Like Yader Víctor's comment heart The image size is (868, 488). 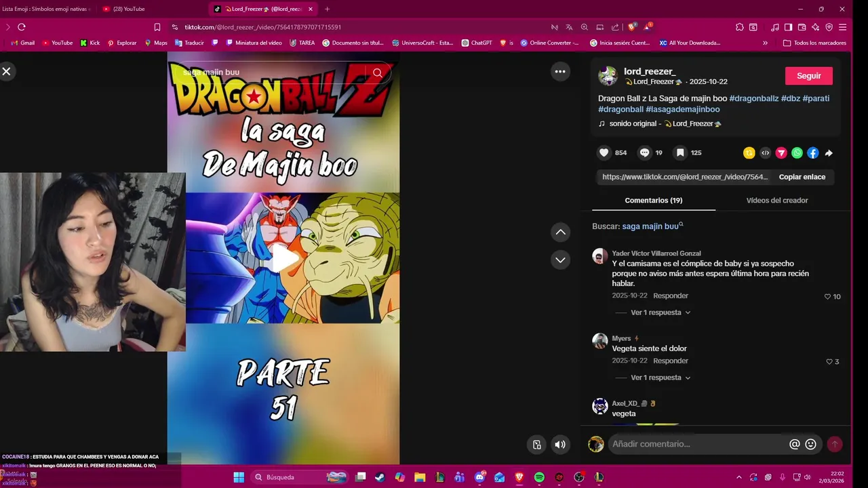(x=827, y=297)
